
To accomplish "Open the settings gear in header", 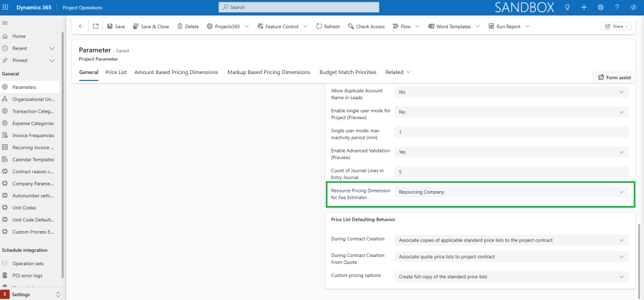I will pyautogui.click(x=600, y=7).
